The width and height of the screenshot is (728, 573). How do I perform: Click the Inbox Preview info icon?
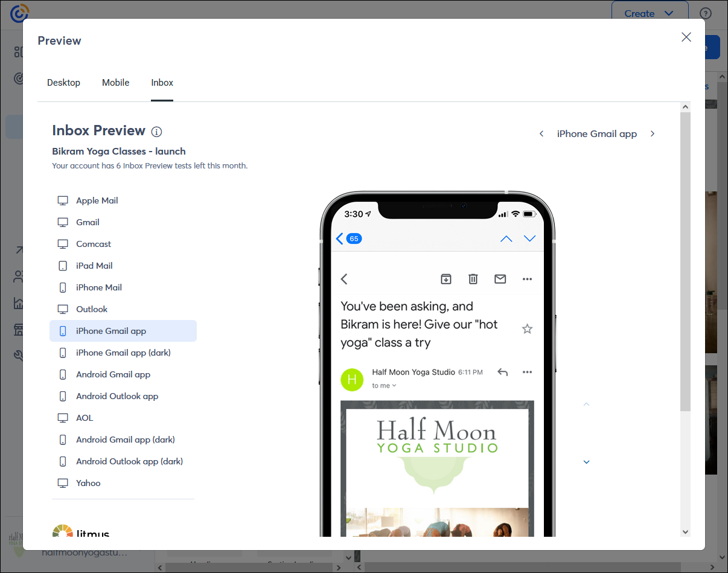pyautogui.click(x=156, y=132)
